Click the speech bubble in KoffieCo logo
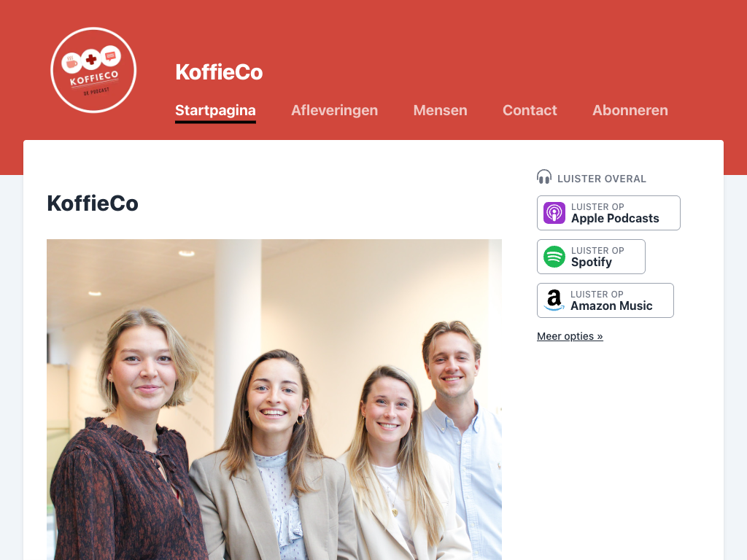This screenshot has width=747, height=560. click(x=111, y=55)
